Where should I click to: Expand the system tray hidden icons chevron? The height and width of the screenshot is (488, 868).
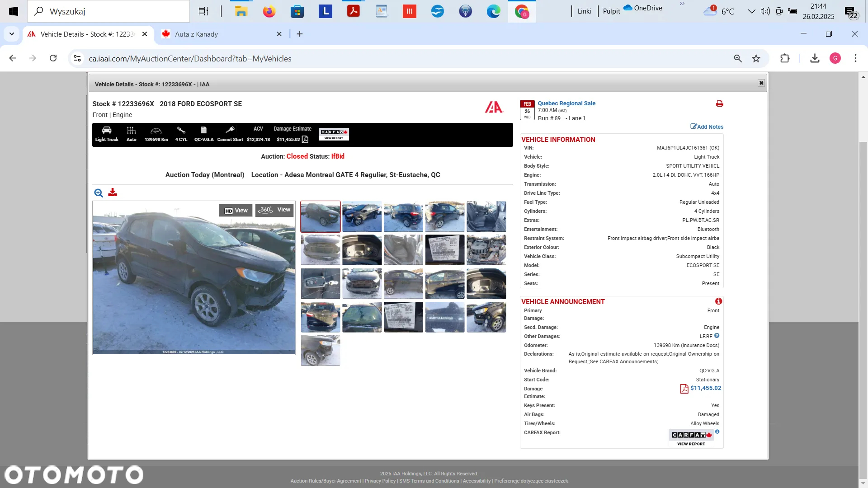tap(751, 11)
